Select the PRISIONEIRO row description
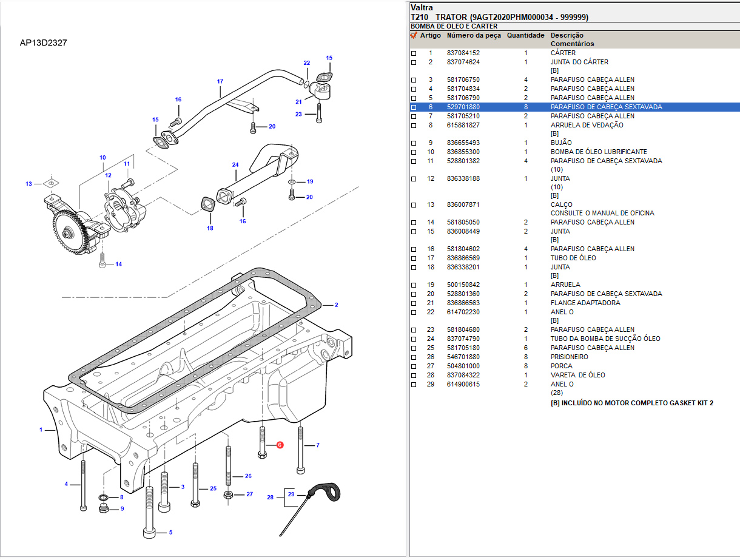Screen dimensions: 740x560 click(x=569, y=357)
